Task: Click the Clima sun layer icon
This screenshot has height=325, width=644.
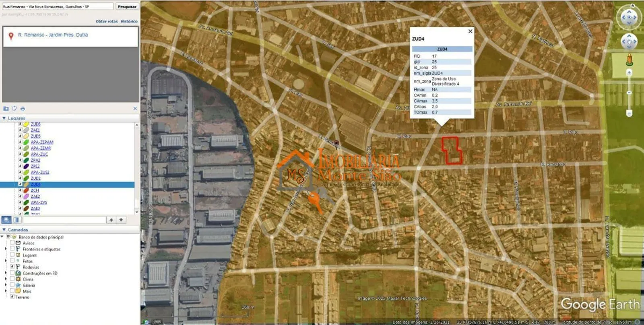Action: [x=18, y=279]
